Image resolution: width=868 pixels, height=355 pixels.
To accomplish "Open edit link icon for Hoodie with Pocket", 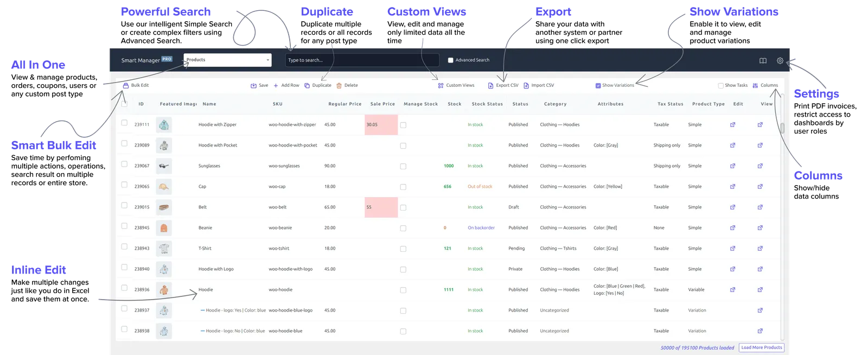I will [x=732, y=145].
